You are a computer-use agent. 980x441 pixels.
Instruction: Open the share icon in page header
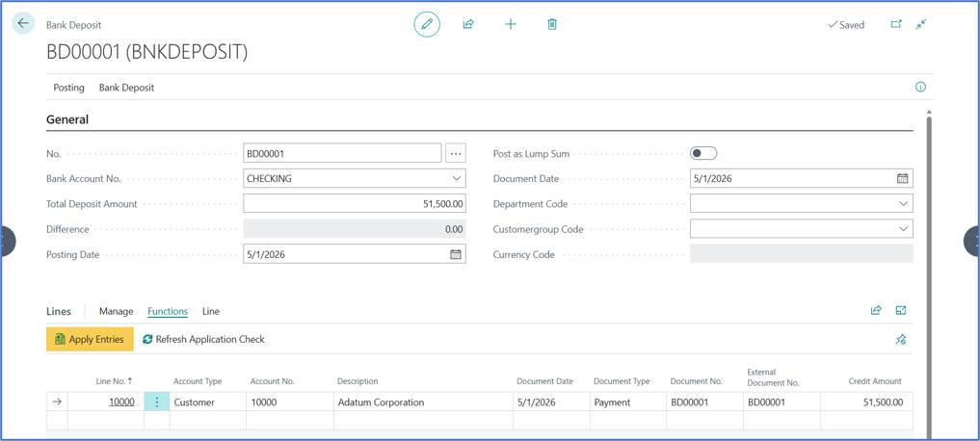(x=468, y=24)
